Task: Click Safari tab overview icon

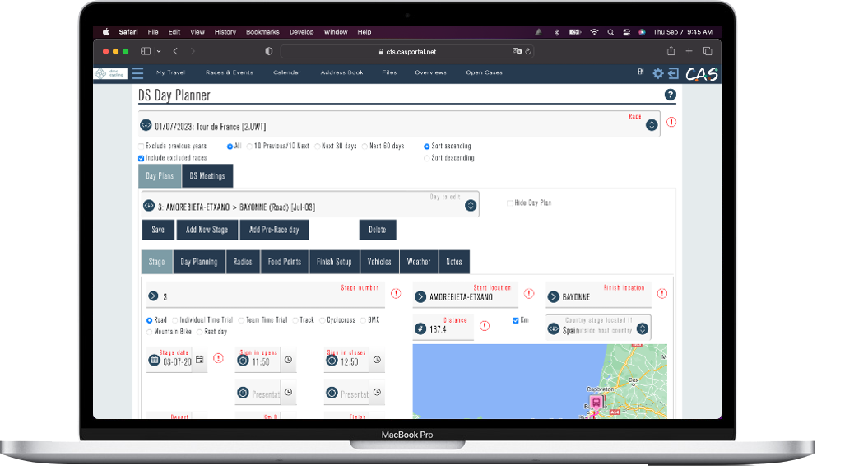Action: (x=708, y=51)
